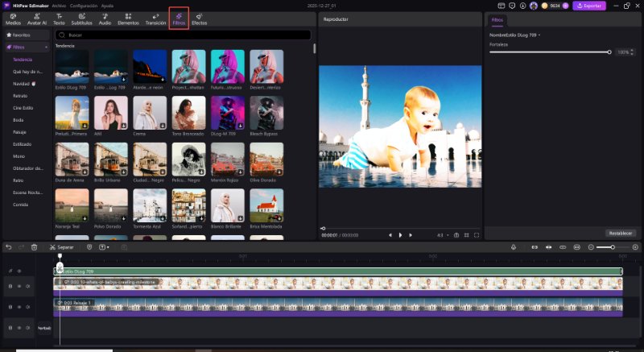The image size is (644, 352).
Task: Open the Transición tab
Action: tap(155, 19)
